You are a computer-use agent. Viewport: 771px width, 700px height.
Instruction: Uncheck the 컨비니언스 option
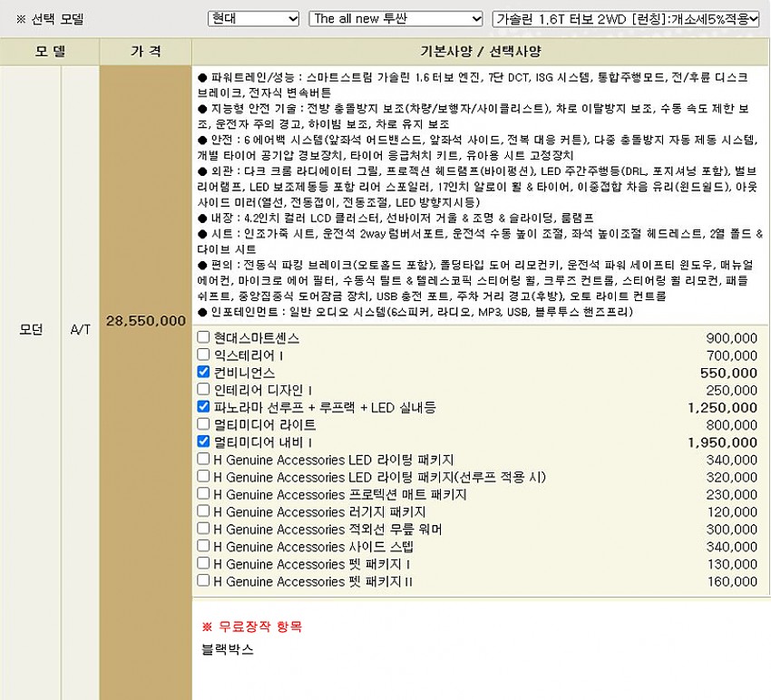tap(203, 373)
